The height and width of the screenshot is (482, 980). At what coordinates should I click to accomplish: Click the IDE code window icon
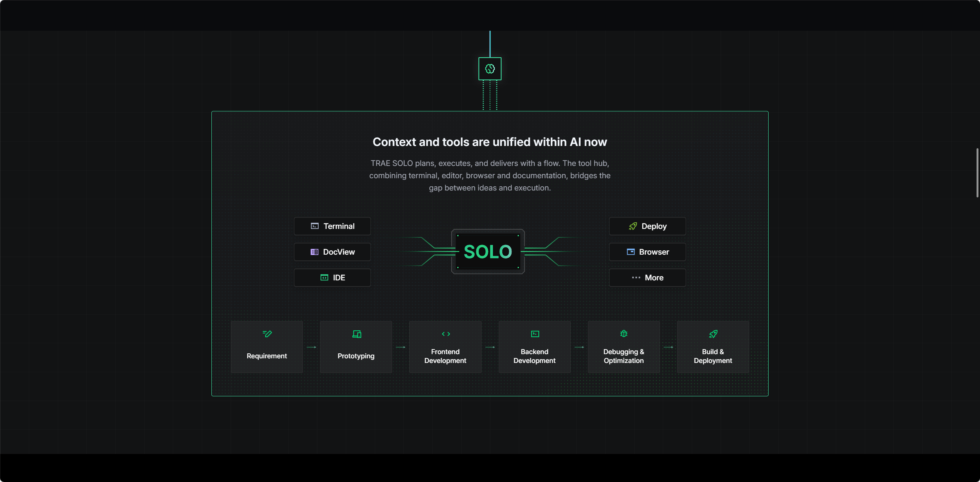tap(324, 277)
